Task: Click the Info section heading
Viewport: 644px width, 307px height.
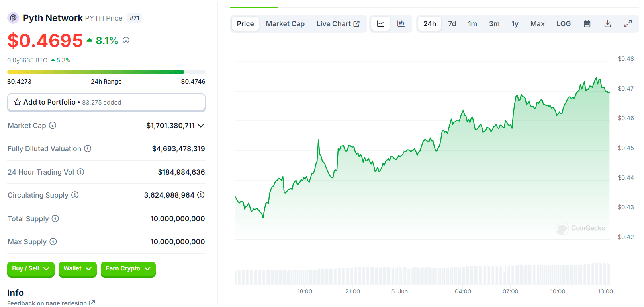Action: pyautogui.click(x=16, y=293)
